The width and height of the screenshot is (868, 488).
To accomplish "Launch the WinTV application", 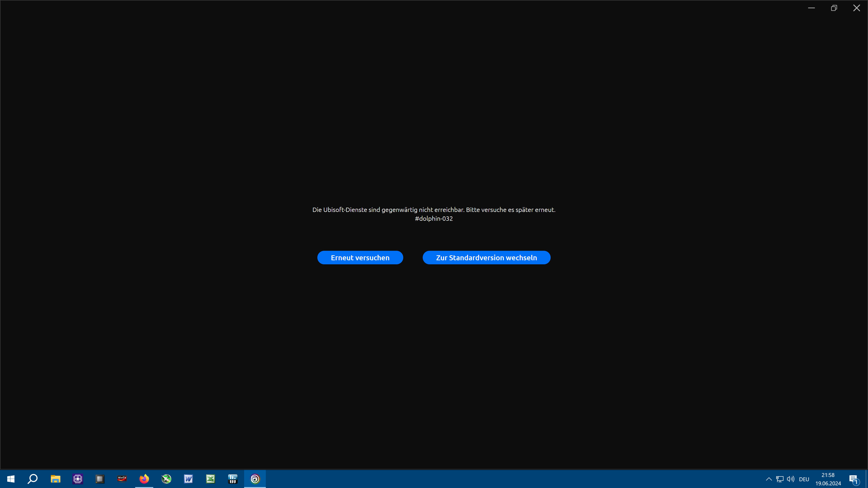I will [122, 479].
